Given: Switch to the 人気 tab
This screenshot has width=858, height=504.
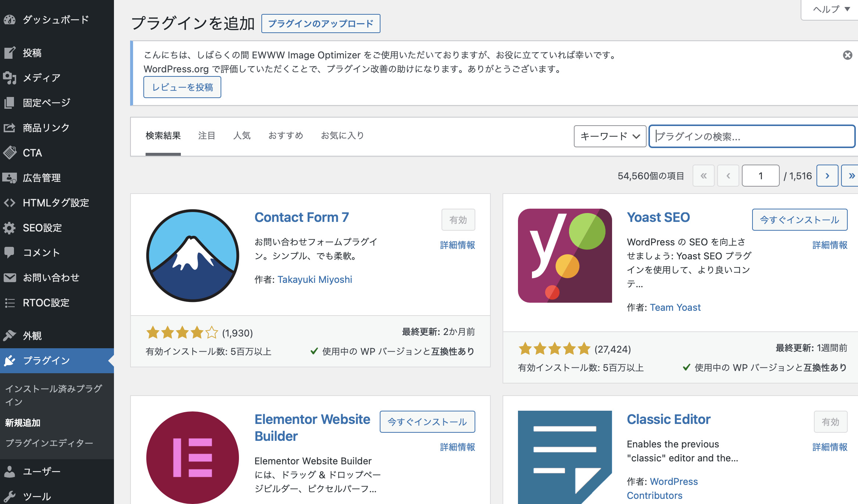Looking at the screenshot, I should pos(242,136).
